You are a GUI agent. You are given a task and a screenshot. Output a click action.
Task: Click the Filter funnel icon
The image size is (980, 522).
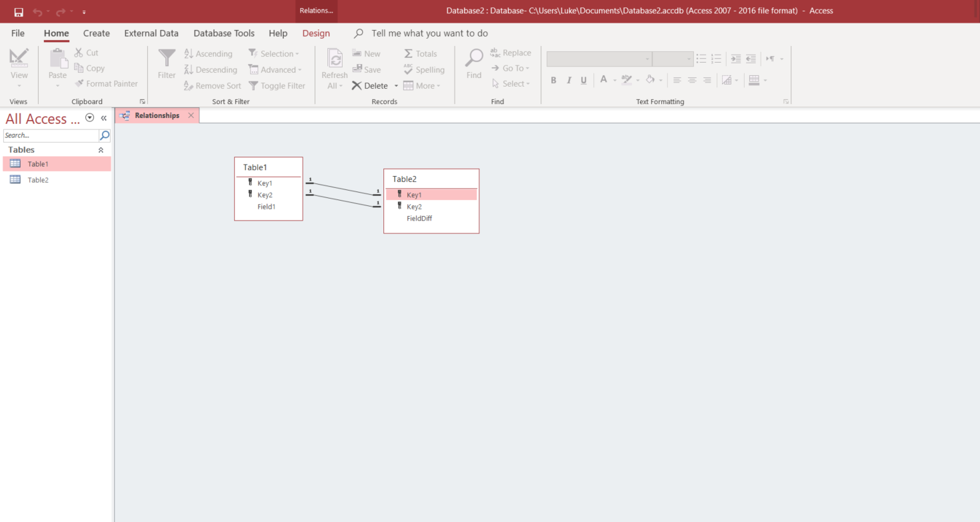pos(167,58)
